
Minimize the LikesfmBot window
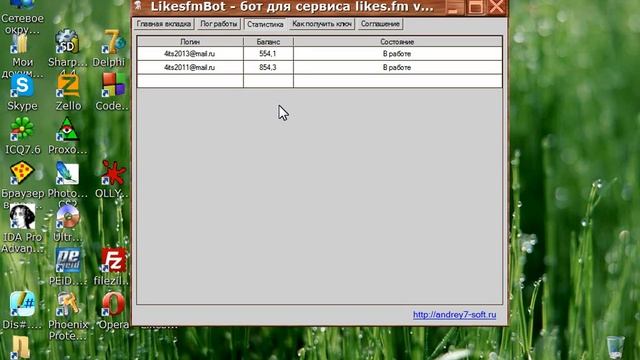(453, 7)
